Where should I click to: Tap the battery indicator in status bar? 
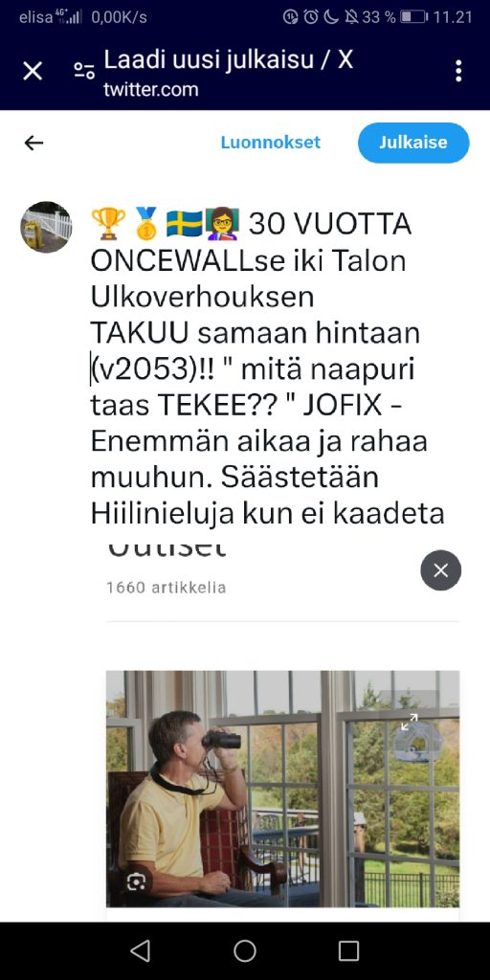[x=413, y=17]
